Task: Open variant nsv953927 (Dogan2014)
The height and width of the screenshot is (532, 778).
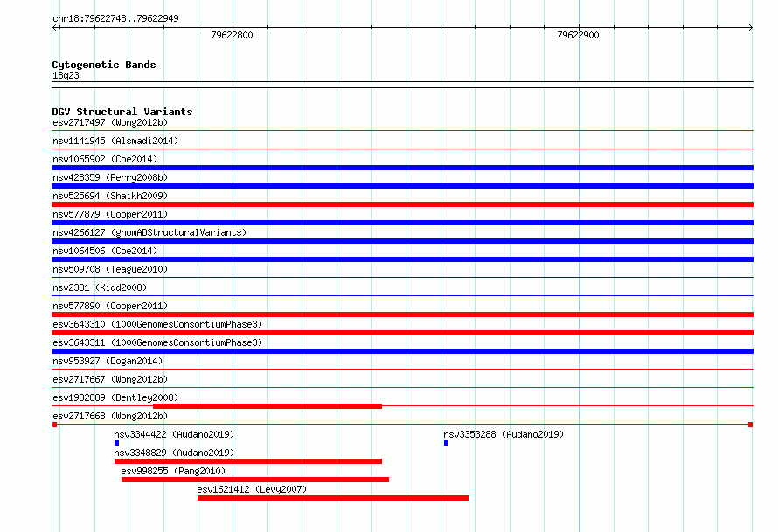Action: [x=108, y=361]
